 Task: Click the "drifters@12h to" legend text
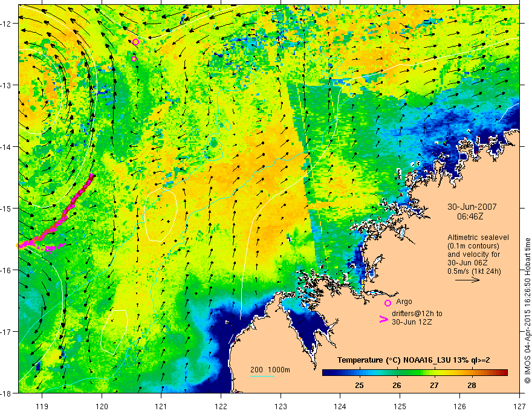(417, 314)
